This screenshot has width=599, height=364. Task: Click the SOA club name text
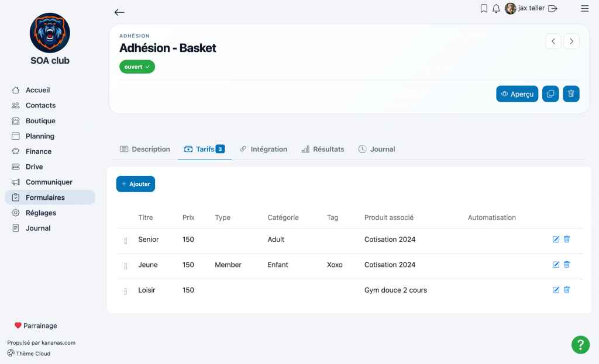click(50, 61)
